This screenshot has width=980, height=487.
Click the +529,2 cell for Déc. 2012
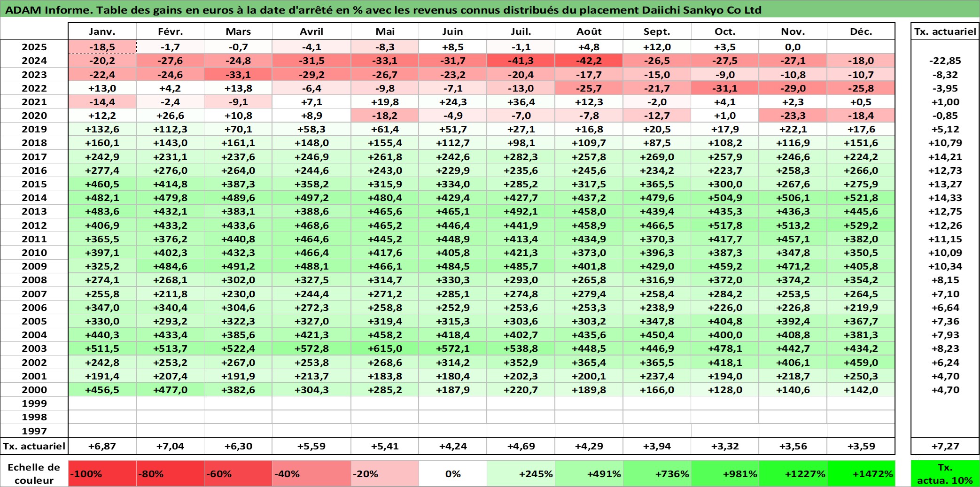pyautogui.click(x=861, y=225)
